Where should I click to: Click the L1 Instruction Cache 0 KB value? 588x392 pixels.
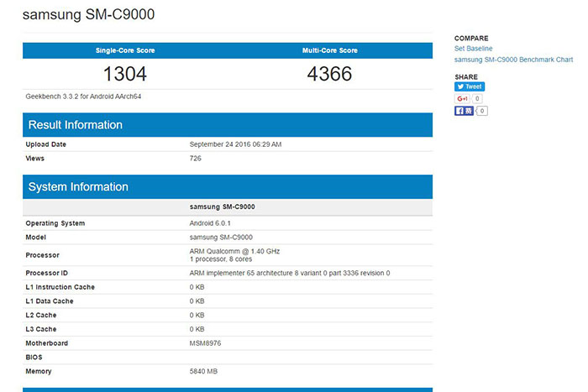pyautogui.click(x=197, y=287)
